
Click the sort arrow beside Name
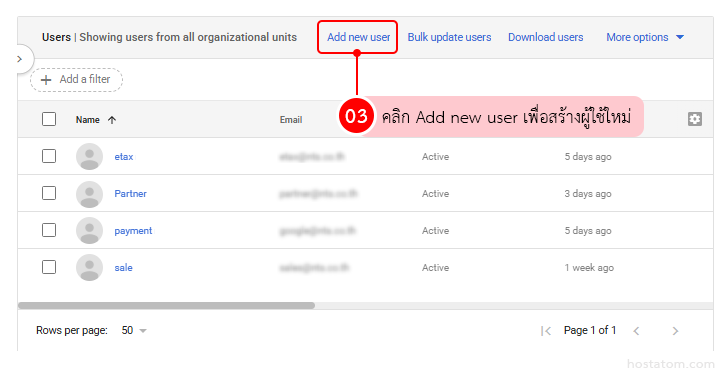[112, 120]
